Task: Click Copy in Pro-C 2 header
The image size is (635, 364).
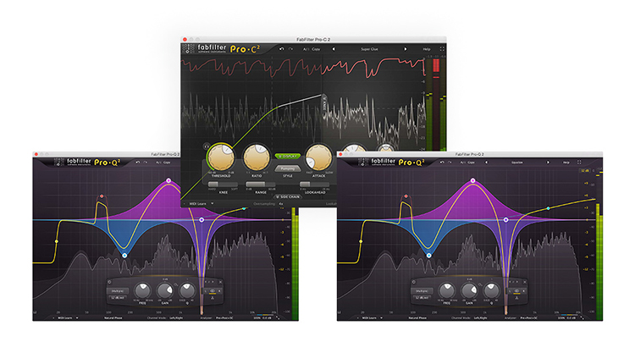Action: [316, 49]
